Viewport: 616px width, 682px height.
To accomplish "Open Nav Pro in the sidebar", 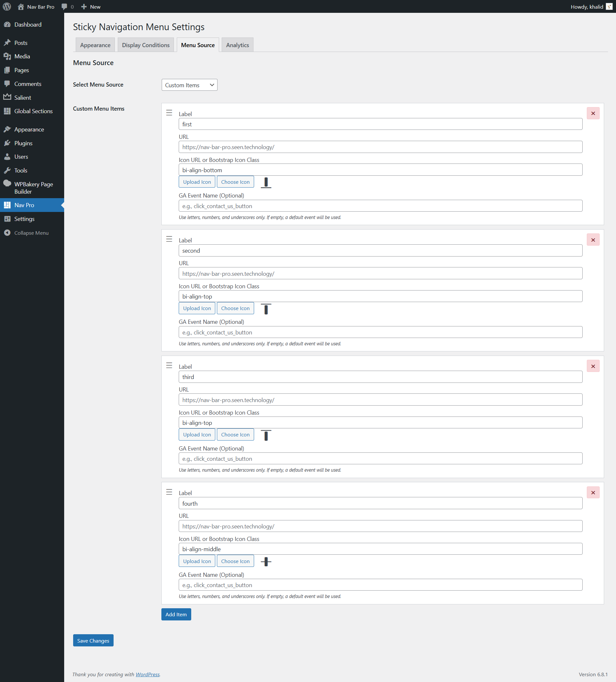I will coord(32,205).
